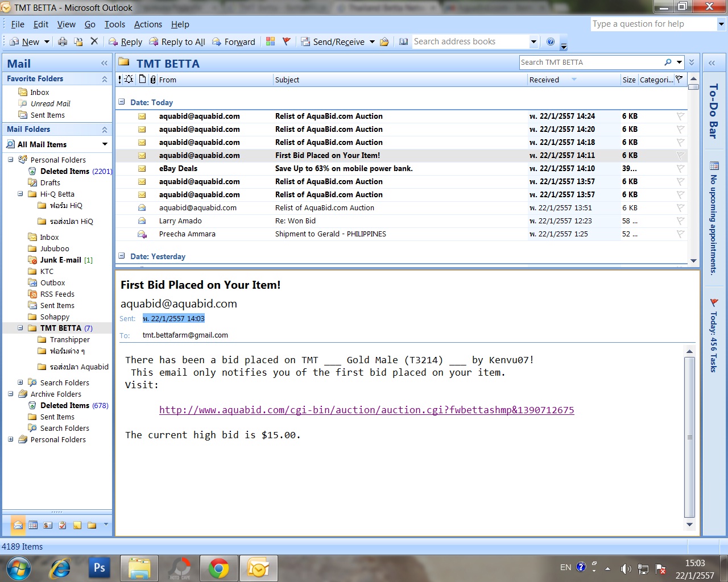Viewport: 728px width, 582px height.
Task: Expand the To-Do Bar with the chevron
Action: [x=712, y=63]
